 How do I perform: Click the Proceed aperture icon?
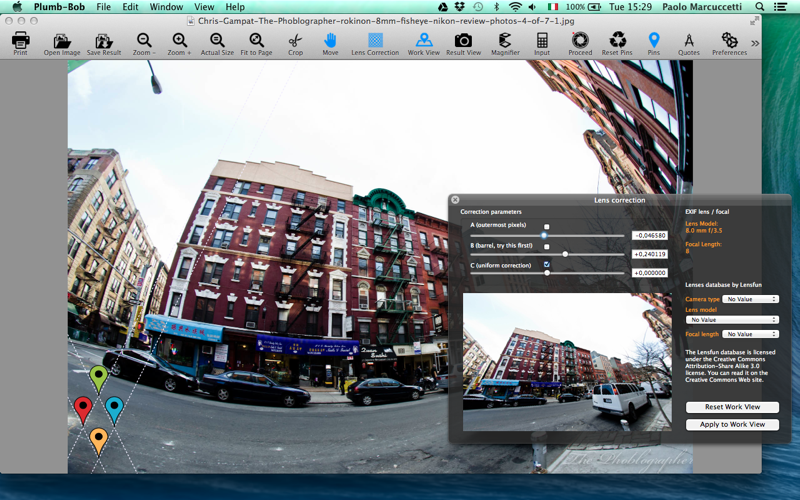point(580,40)
